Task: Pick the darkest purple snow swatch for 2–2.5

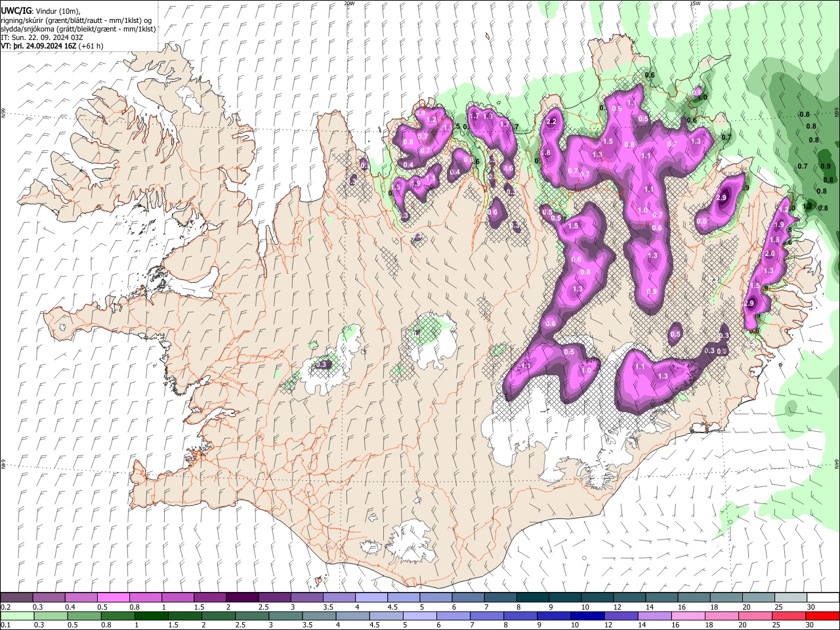Action: (242, 598)
